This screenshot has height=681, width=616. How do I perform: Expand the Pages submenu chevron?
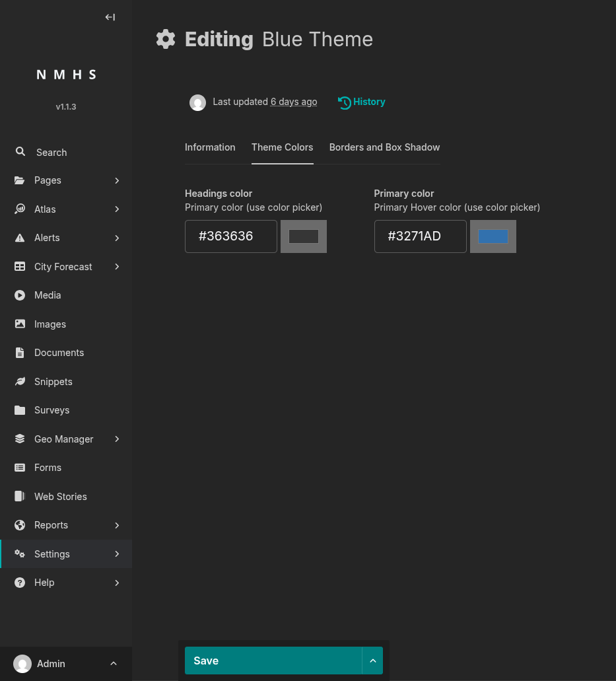pos(117,180)
